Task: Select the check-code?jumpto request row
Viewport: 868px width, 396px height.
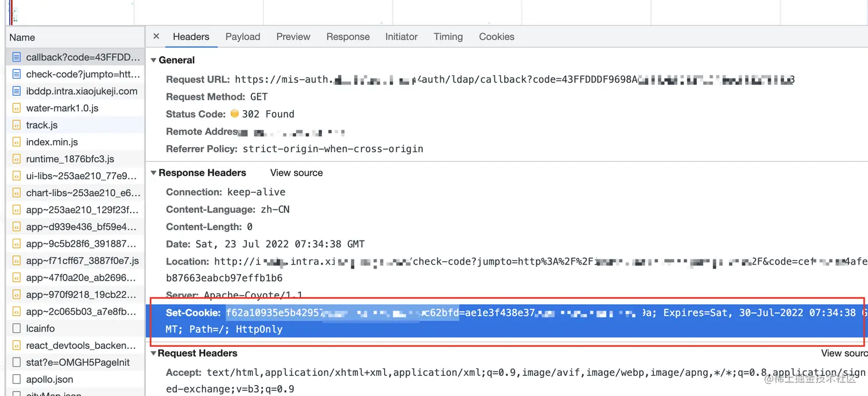Action: 75,74
